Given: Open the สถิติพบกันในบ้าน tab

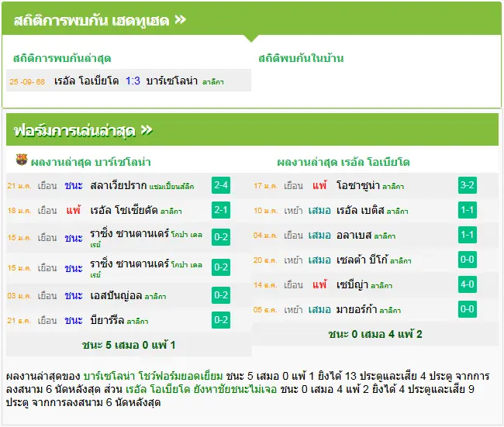Looking at the screenshot, I should point(301,58).
